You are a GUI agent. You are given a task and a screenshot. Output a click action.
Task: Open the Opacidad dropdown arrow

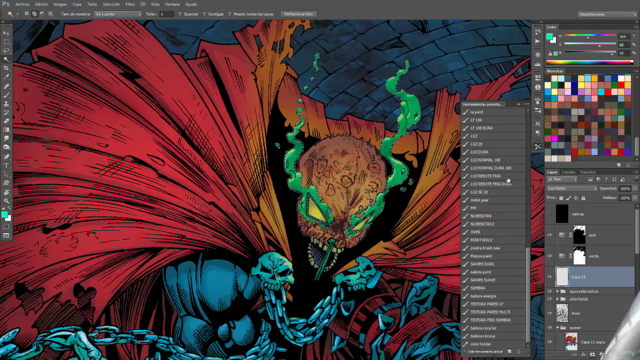(x=635, y=189)
